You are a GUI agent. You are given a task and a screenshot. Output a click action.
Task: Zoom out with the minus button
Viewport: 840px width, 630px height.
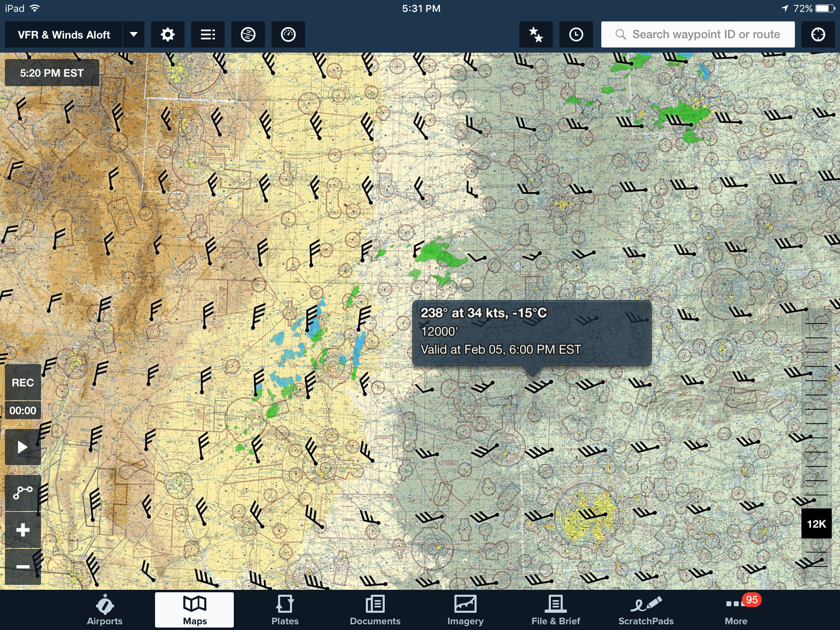click(23, 567)
